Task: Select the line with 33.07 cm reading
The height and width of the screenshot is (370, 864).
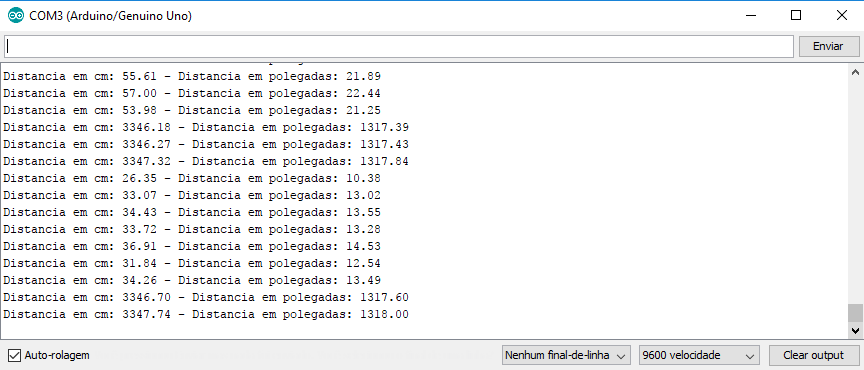Action: coord(192,195)
